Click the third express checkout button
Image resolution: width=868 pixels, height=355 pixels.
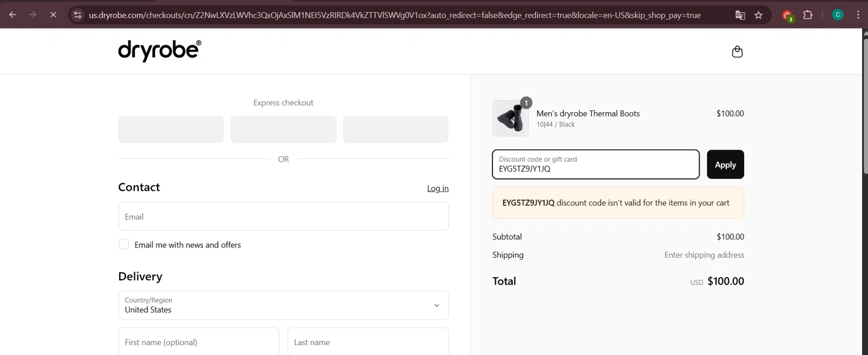point(395,130)
